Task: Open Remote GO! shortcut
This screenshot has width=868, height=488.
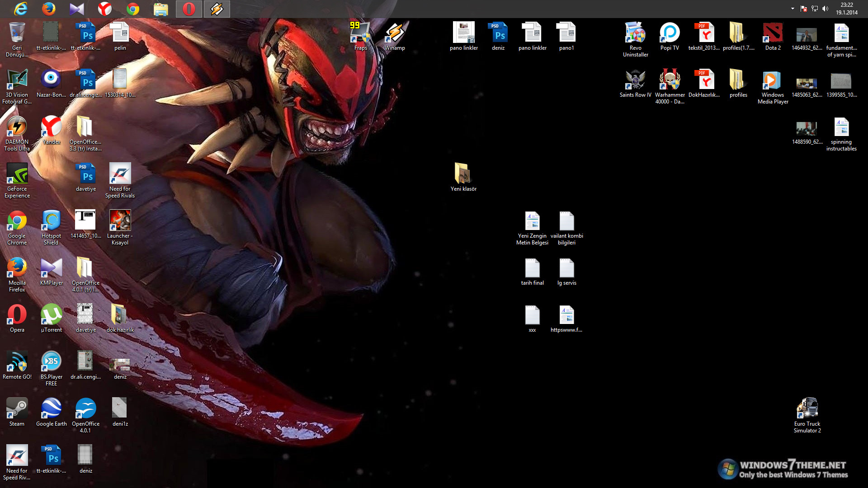Action: pos(17,366)
